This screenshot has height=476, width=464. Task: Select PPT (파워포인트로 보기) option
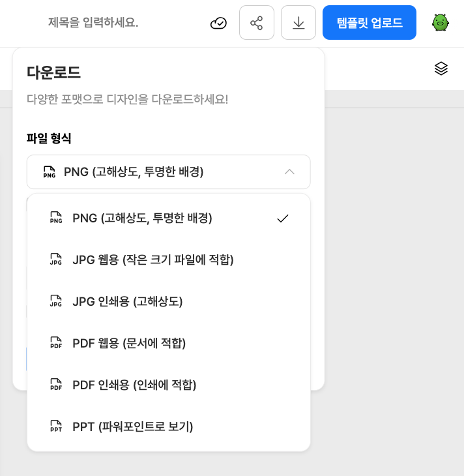168,427
